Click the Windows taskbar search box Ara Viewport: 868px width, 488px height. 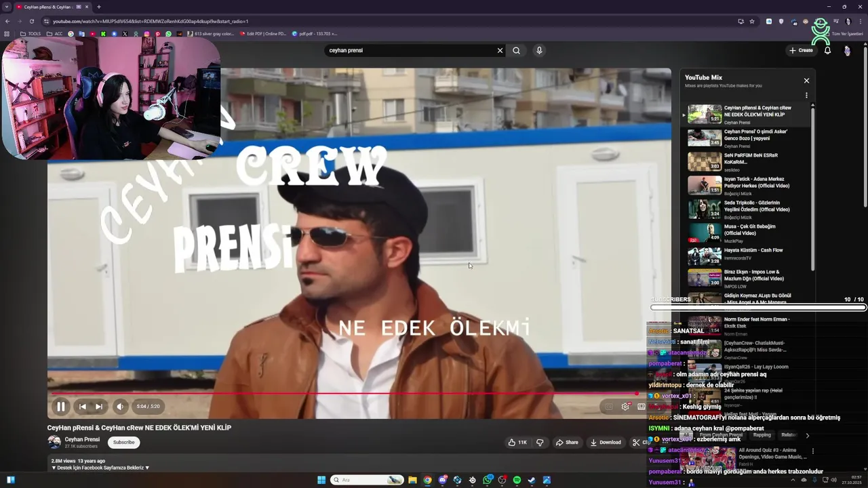[x=366, y=480]
